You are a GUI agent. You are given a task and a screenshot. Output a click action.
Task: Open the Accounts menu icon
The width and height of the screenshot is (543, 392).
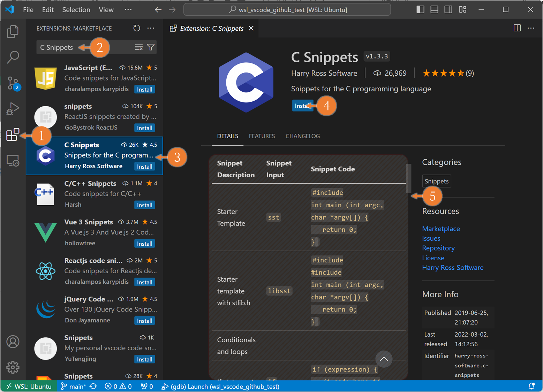click(x=13, y=342)
